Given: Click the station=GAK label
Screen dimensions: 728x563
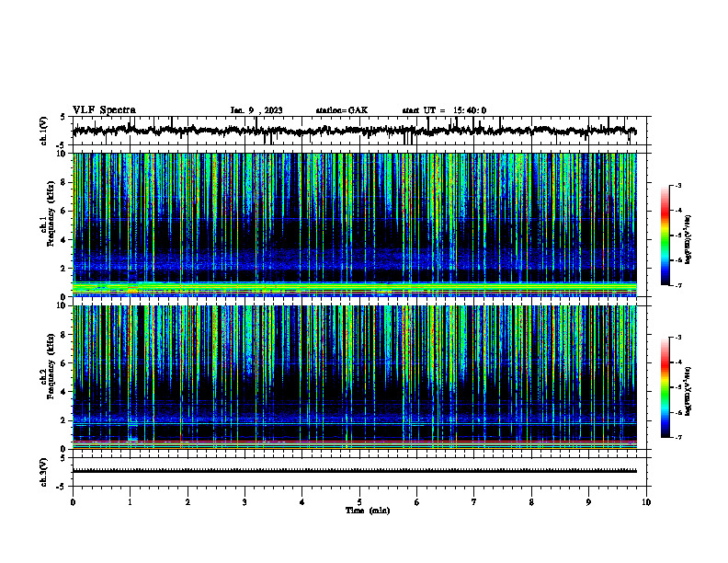Looking at the screenshot, I should [x=342, y=110].
